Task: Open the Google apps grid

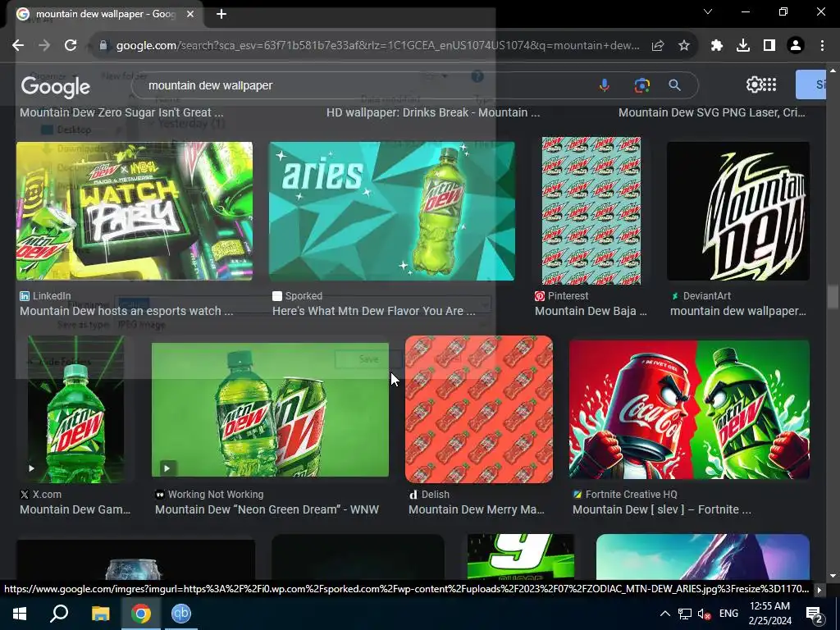Action: click(x=769, y=84)
